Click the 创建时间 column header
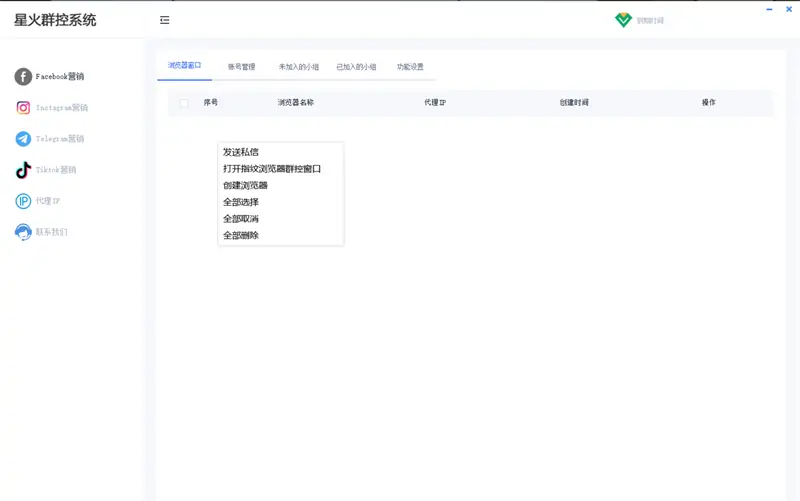The height and width of the screenshot is (501, 800). click(x=574, y=103)
